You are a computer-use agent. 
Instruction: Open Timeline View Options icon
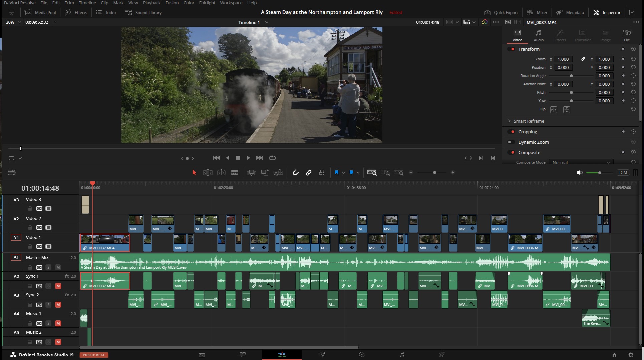tap(12, 172)
